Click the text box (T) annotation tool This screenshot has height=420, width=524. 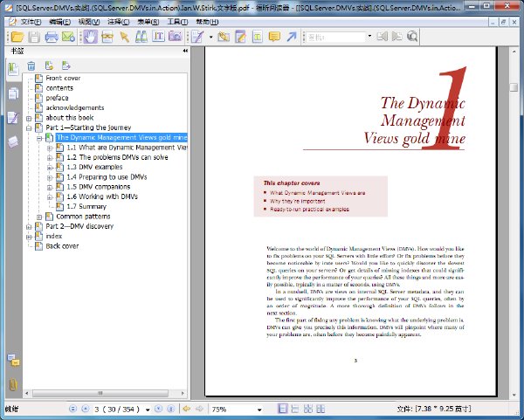click(x=258, y=37)
